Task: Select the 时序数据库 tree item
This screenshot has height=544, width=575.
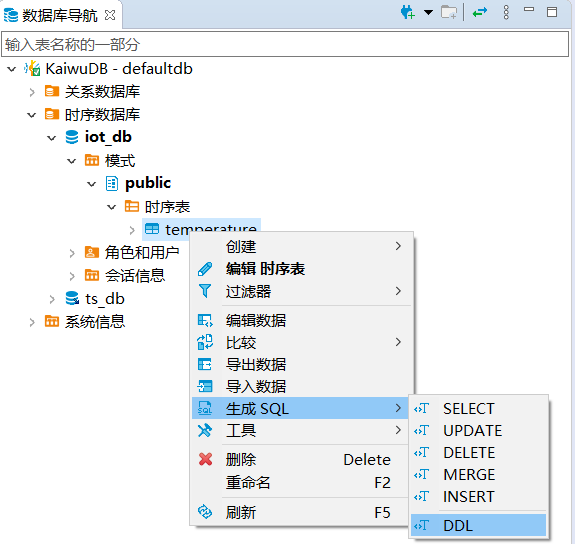Action: tap(102, 114)
